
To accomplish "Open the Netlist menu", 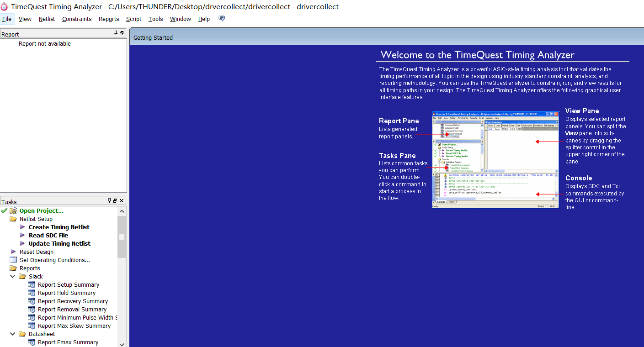I will pos(47,19).
